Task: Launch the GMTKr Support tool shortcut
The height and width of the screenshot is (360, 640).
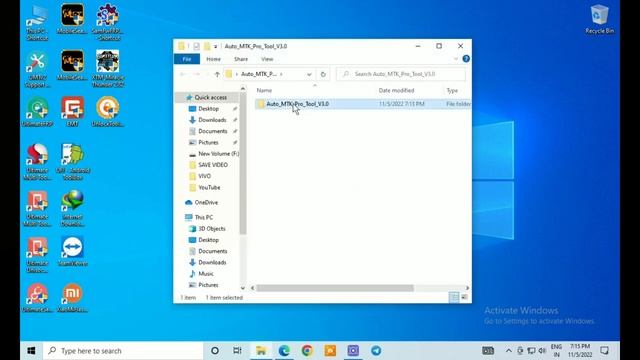Action: pyautogui.click(x=37, y=69)
